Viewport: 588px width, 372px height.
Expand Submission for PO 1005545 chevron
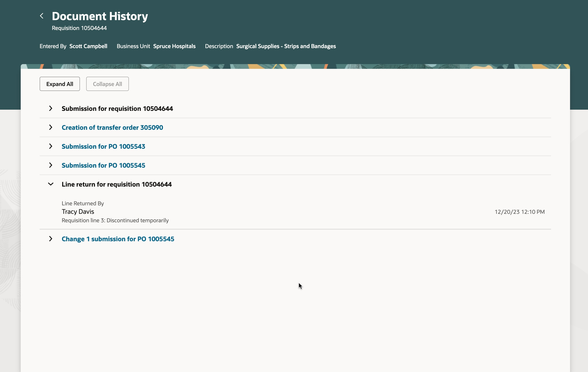tap(51, 165)
